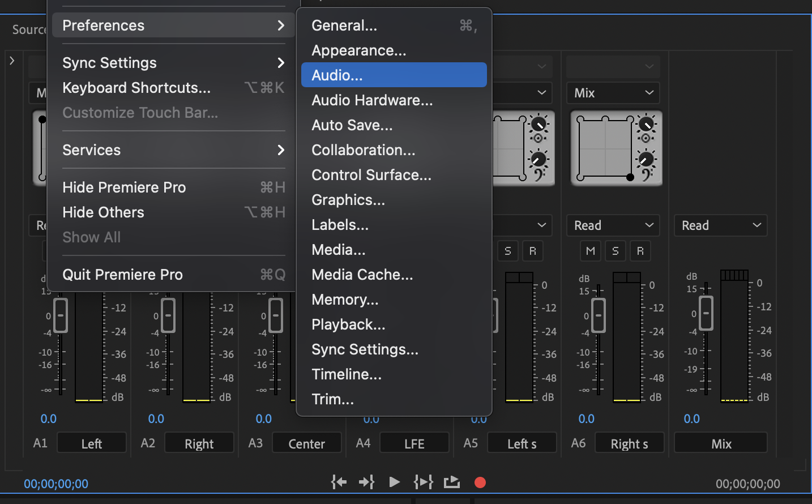Image resolution: width=812 pixels, height=504 pixels.
Task: Open General preferences
Action: pos(394,25)
